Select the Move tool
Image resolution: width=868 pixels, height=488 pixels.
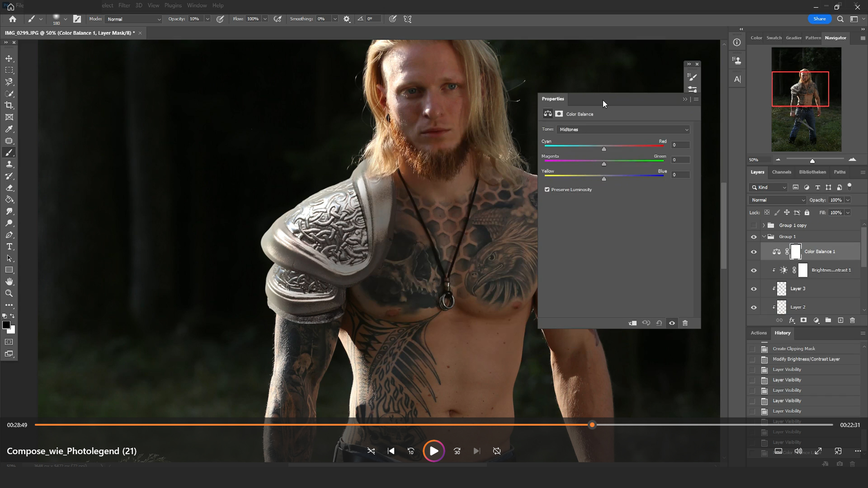[9, 59]
